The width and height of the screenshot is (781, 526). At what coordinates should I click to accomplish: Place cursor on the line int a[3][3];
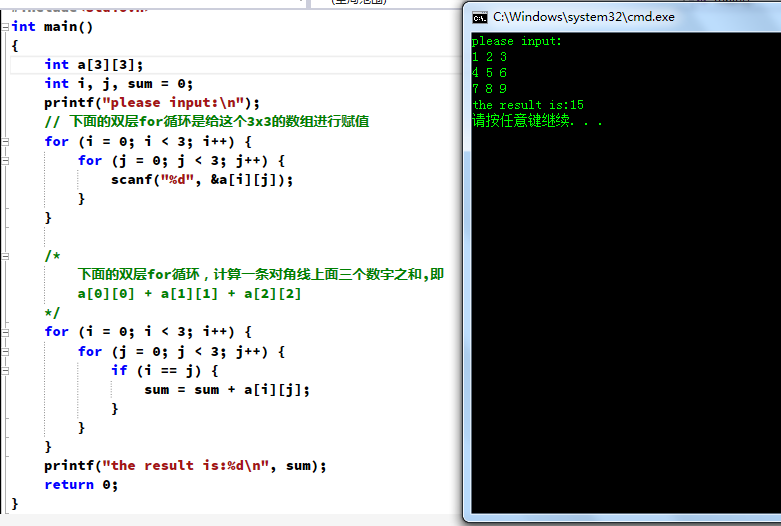[94, 65]
